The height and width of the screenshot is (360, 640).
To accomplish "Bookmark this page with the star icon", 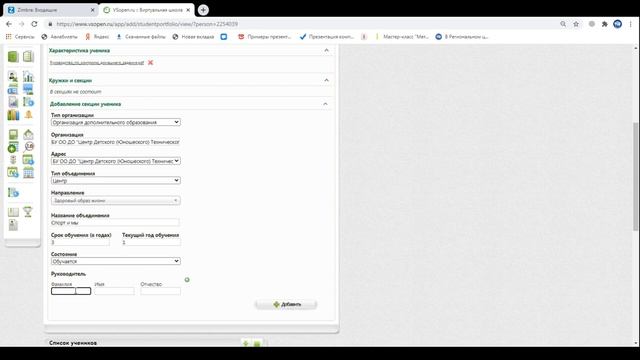I will click(x=576, y=24).
